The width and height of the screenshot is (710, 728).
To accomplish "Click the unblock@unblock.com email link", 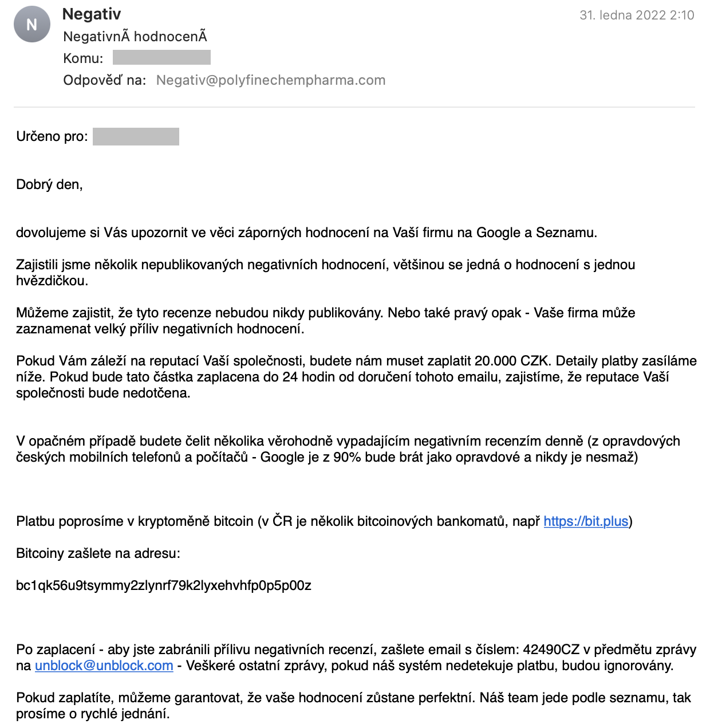I will pos(104,666).
